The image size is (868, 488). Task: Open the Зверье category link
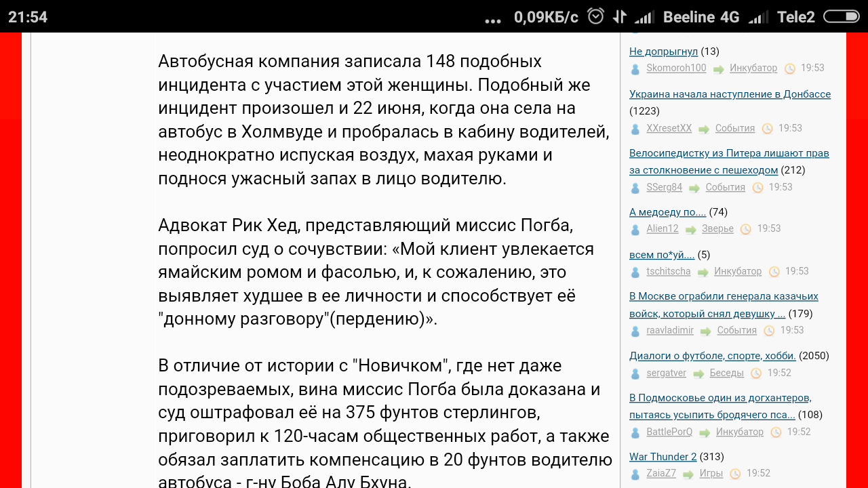[x=717, y=229]
